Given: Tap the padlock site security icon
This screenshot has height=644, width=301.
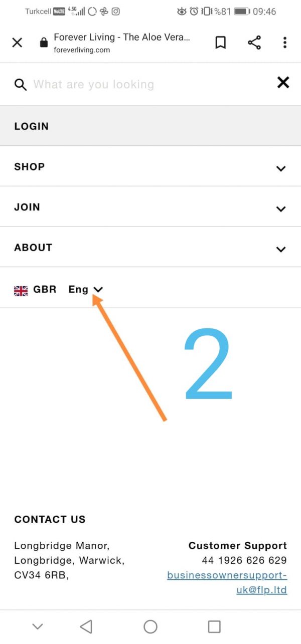Looking at the screenshot, I should [x=44, y=43].
